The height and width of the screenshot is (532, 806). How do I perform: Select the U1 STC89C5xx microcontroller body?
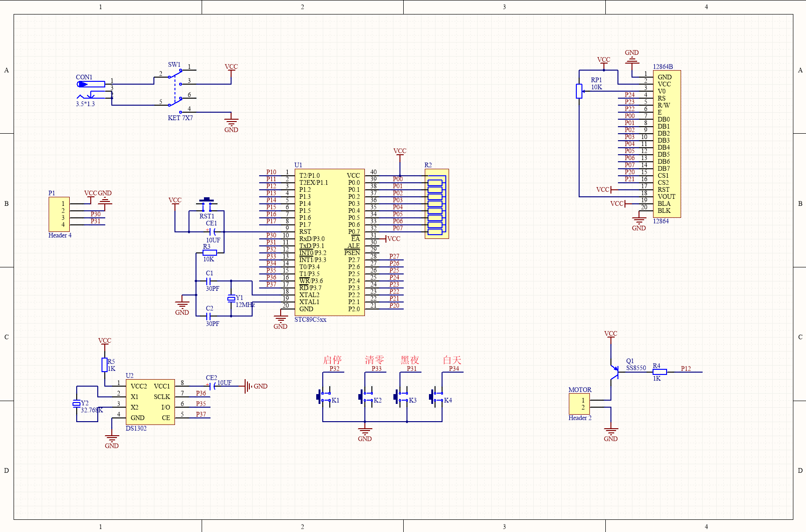[x=329, y=242]
